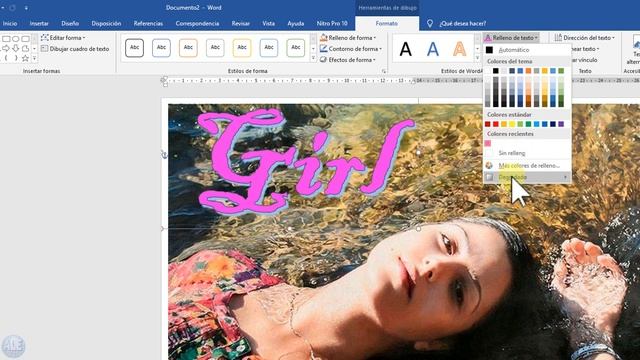Pick the purple standard color
Viewport: 640px width, 360px height.
point(561,124)
